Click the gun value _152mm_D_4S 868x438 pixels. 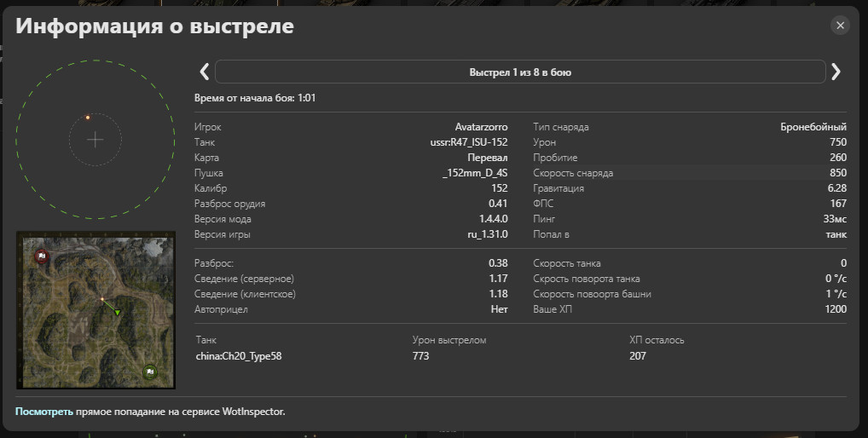click(474, 173)
